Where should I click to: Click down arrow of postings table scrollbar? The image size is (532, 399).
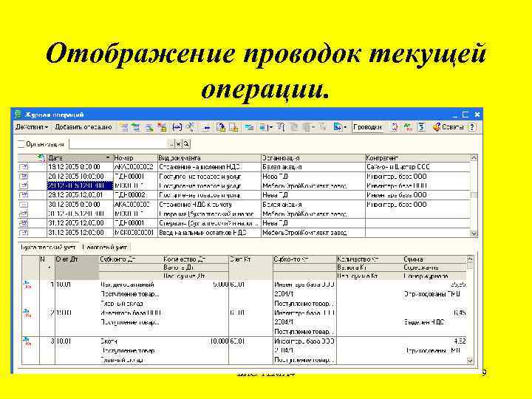click(470, 361)
